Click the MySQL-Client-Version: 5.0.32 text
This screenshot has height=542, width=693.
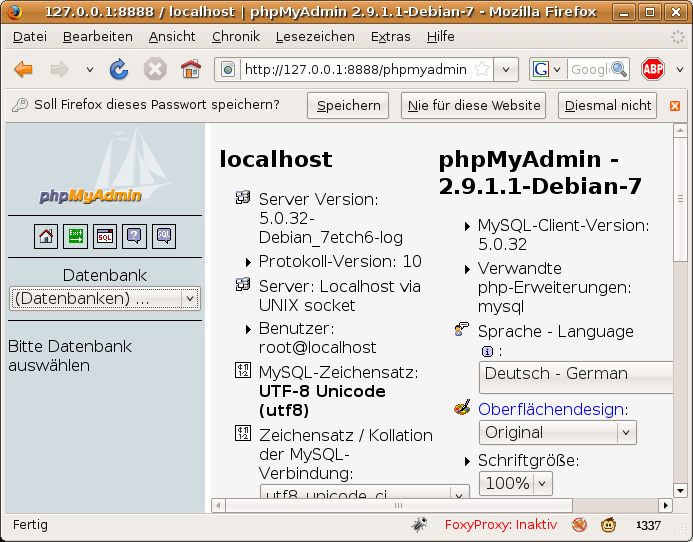click(564, 235)
